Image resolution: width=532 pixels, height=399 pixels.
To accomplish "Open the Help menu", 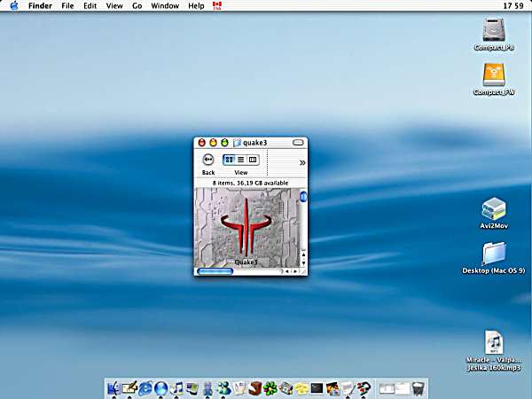I will pyautogui.click(x=196, y=6).
